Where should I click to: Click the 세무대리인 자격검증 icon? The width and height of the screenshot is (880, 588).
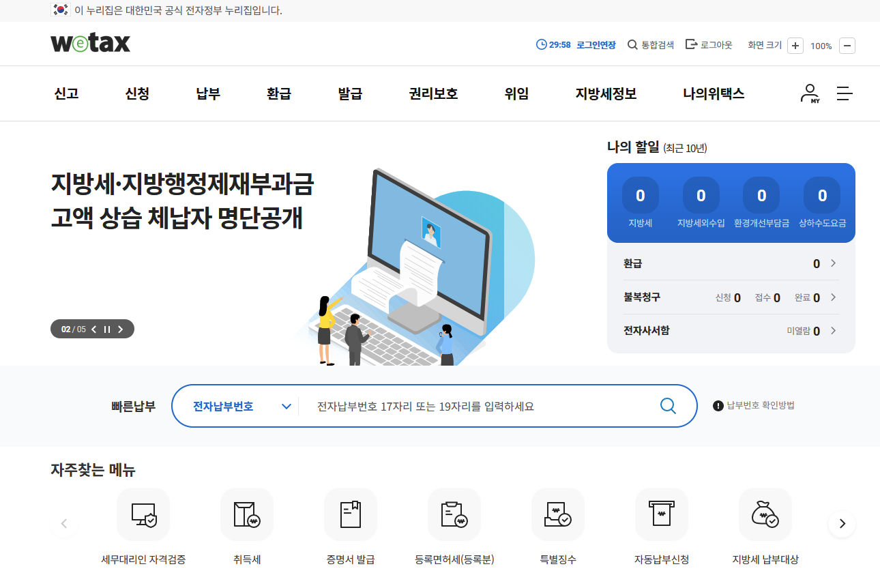(x=143, y=514)
